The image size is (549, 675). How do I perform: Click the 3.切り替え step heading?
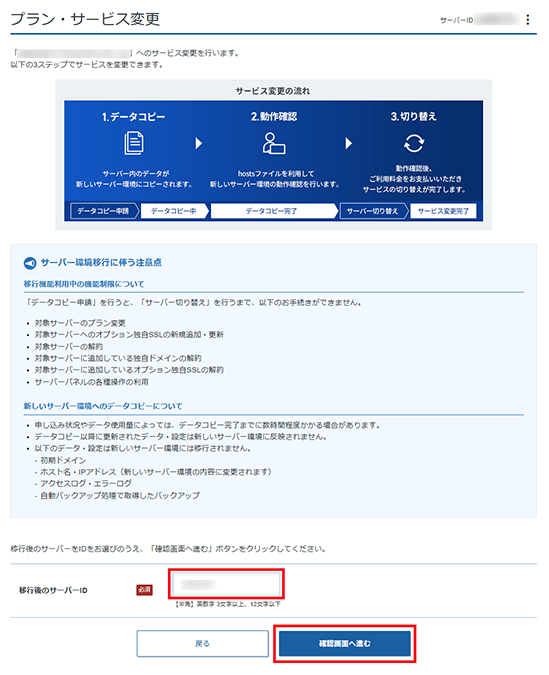414,117
